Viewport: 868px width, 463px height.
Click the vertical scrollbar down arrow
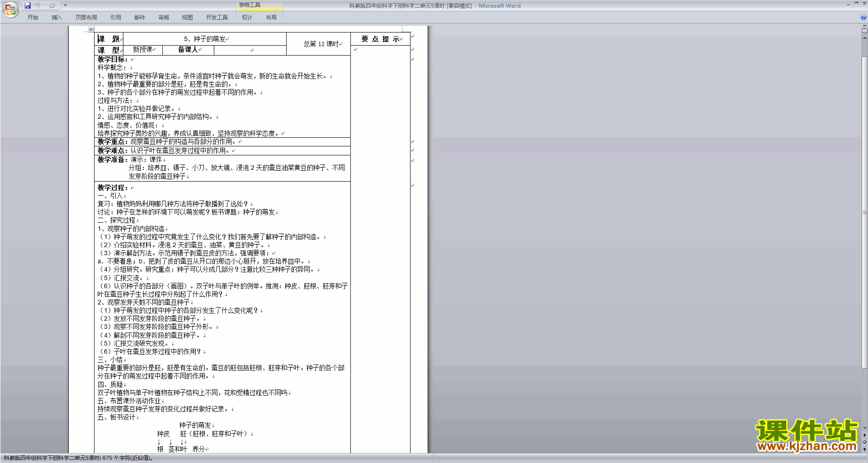point(864,428)
